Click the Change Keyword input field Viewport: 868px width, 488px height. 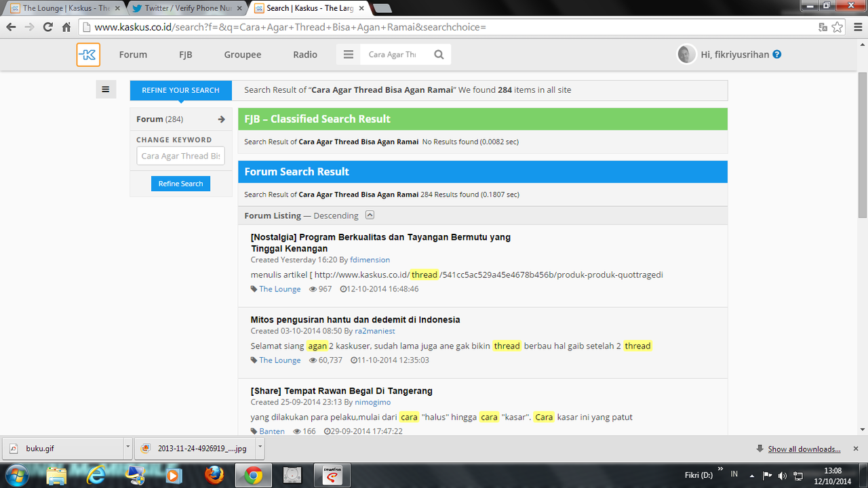(180, 156)
